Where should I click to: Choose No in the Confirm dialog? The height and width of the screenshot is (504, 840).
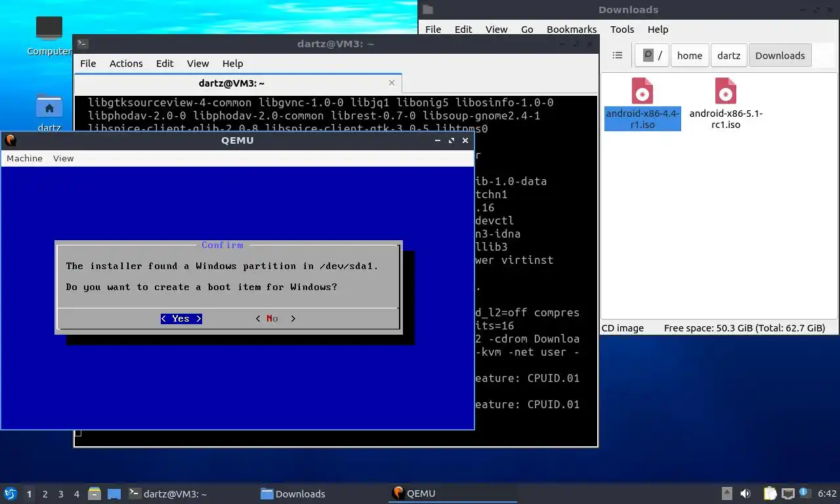pos(276,318)
